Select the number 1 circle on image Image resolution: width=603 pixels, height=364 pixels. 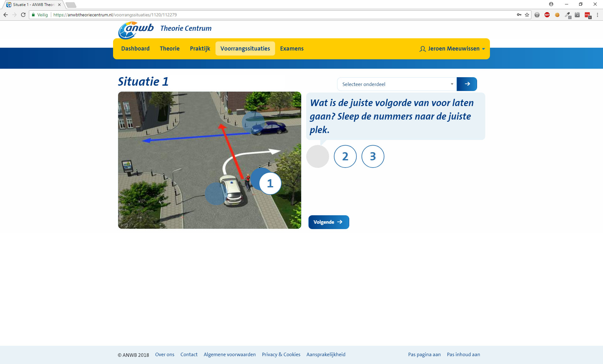270,183
